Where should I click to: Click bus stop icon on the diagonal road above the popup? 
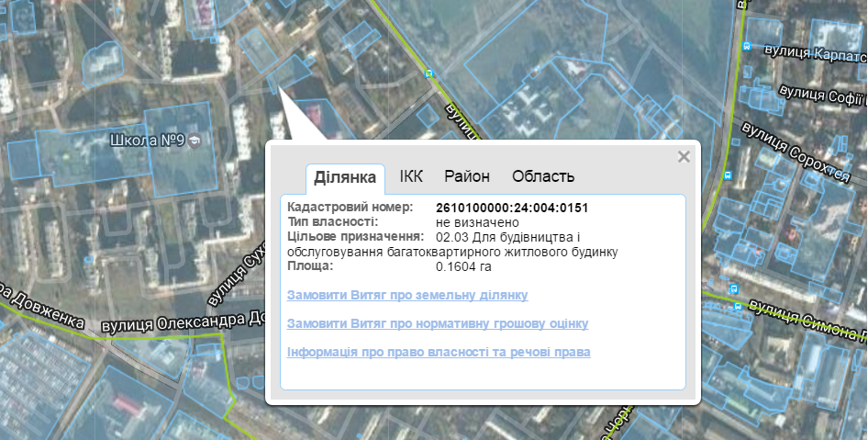428,73
